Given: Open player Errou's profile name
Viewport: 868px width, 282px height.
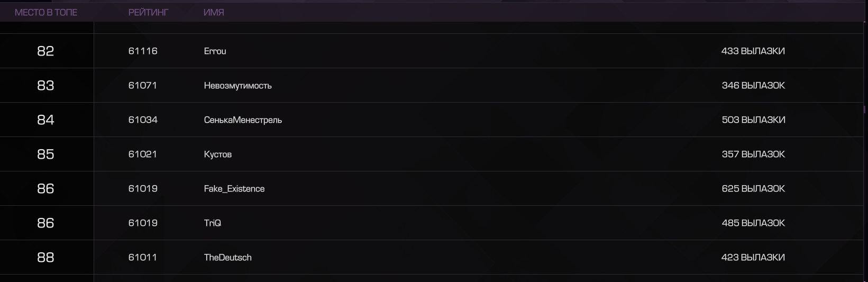Looking at the screenshot, I should pos(215,51).
